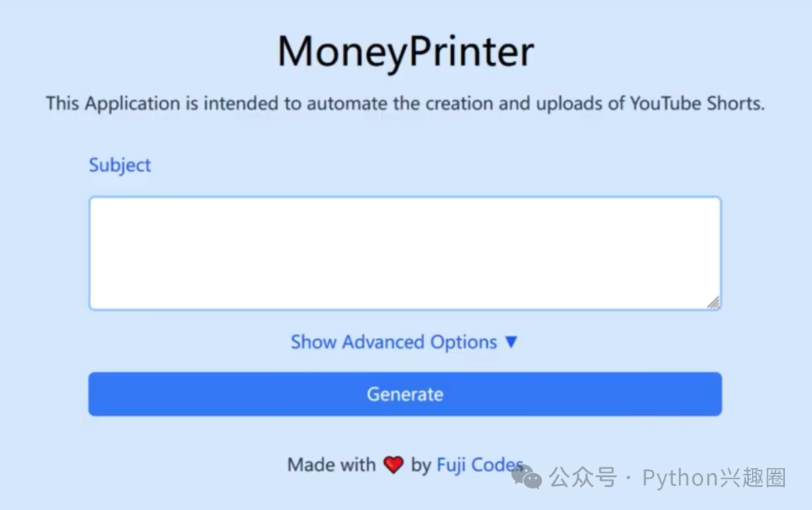812x510 pixels.
Task: Click the heart icon next to 'Made with'
Action: click(x=393, y=464)
